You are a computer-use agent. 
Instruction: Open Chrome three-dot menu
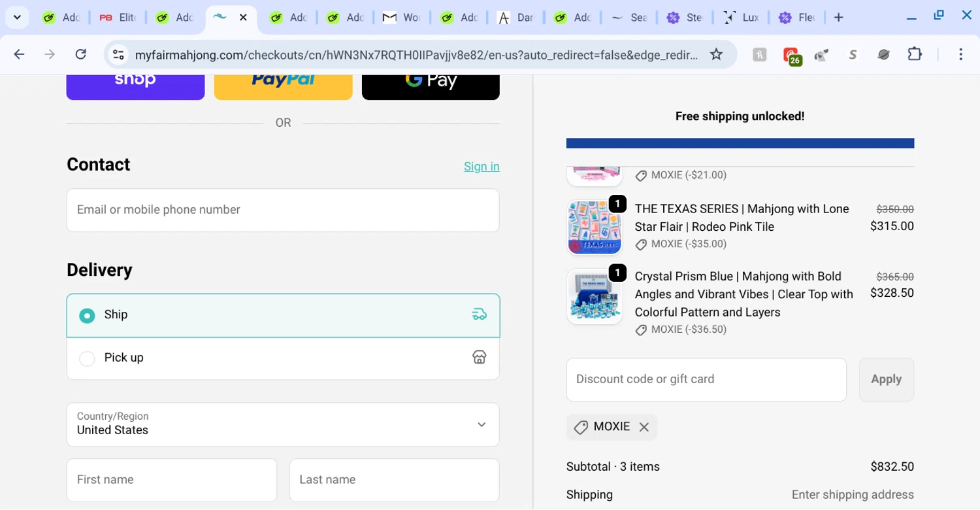(960, 54)
